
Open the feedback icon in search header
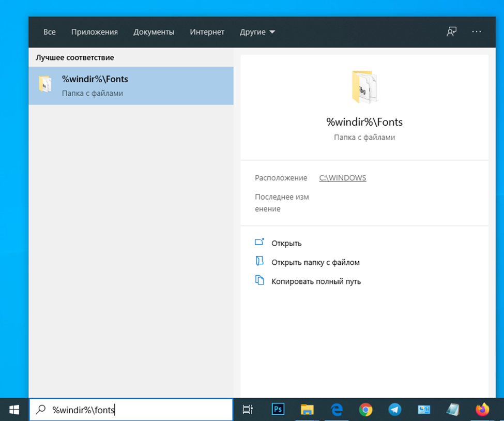(451, 32)
